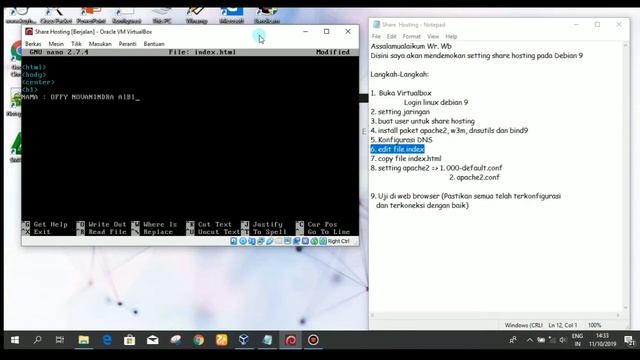Click Notepad vertical scrollbar down arrow
Screen dimensions: 640x360
626,308
